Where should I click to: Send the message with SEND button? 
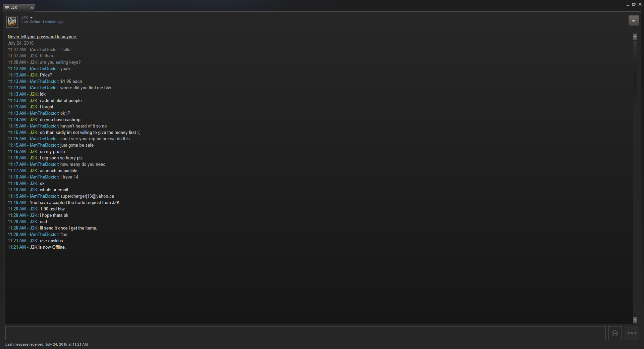[x=631, y=333]
